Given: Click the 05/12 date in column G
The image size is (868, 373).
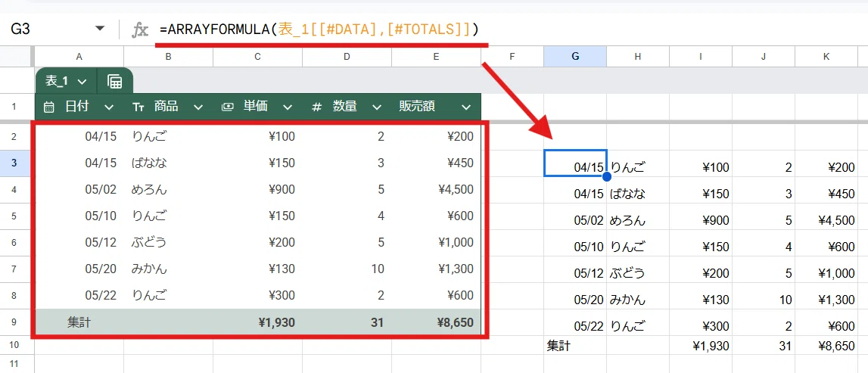Looking at the screenshot, I should 590,273.
